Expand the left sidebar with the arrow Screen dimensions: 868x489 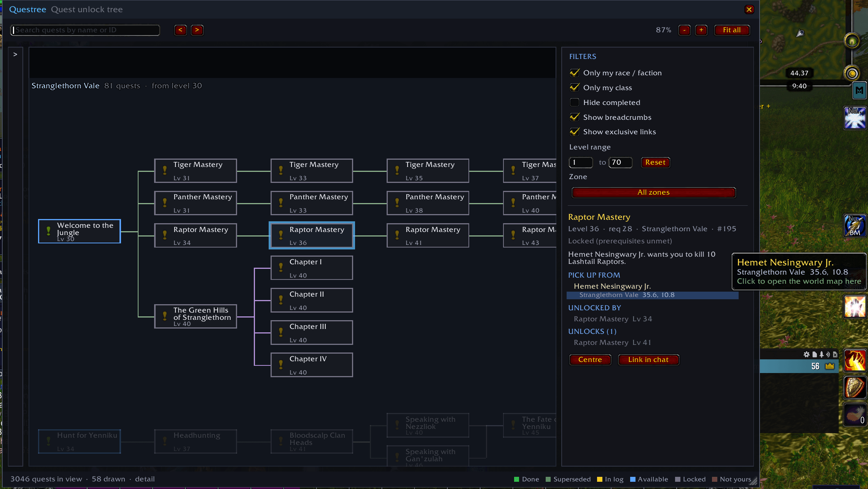(x=15, y=54)
